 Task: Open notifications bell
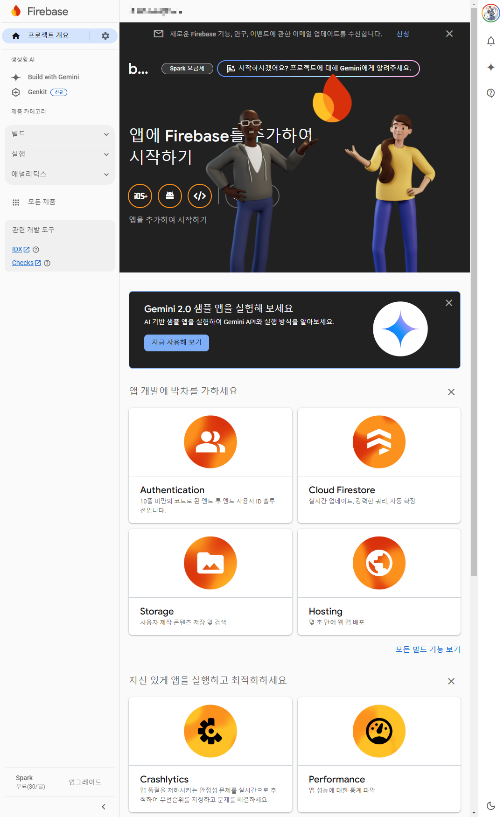(x=491, y=41)
